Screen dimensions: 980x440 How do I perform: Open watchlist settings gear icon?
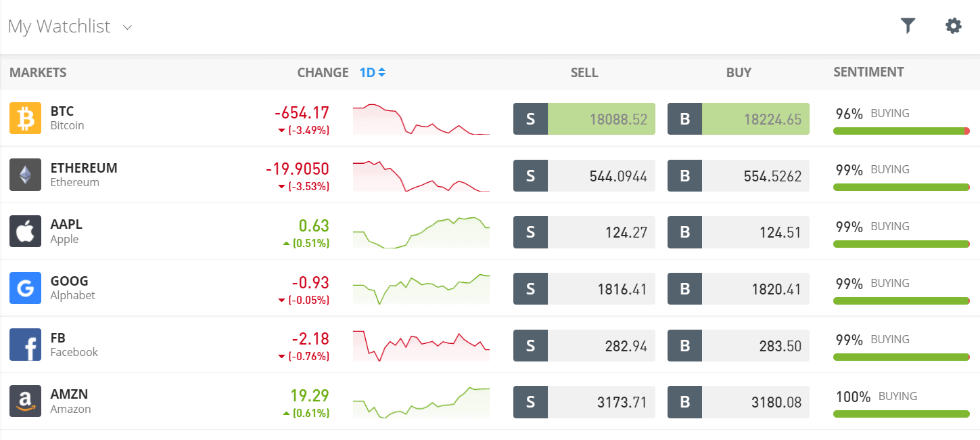(x=953, y=26)
